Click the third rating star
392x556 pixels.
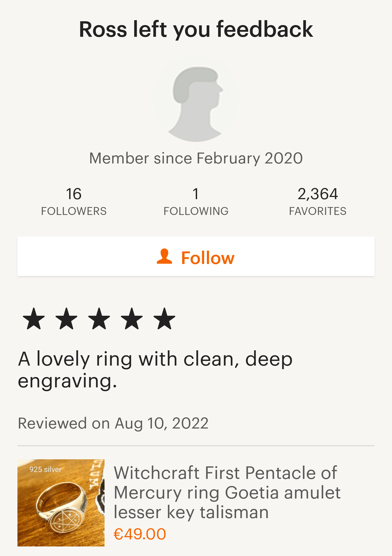pos(99,319)
